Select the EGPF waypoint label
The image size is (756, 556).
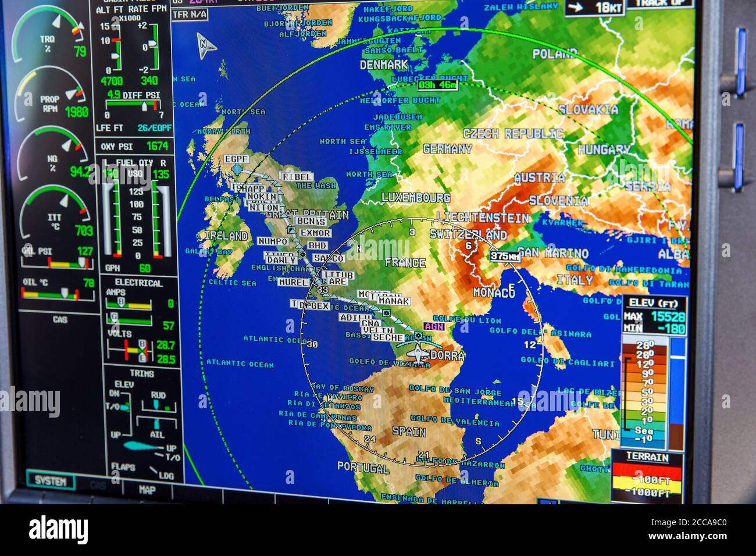[236, 159]
